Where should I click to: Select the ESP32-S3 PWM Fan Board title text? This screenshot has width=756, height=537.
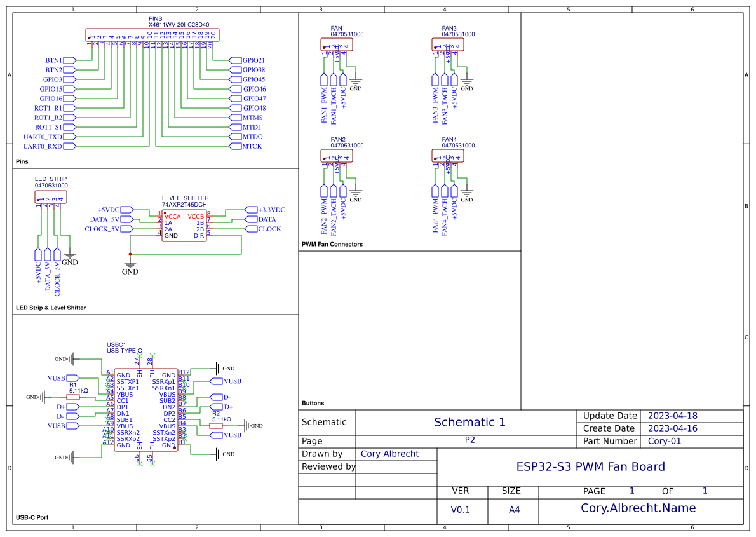click(x=591, y=466)
